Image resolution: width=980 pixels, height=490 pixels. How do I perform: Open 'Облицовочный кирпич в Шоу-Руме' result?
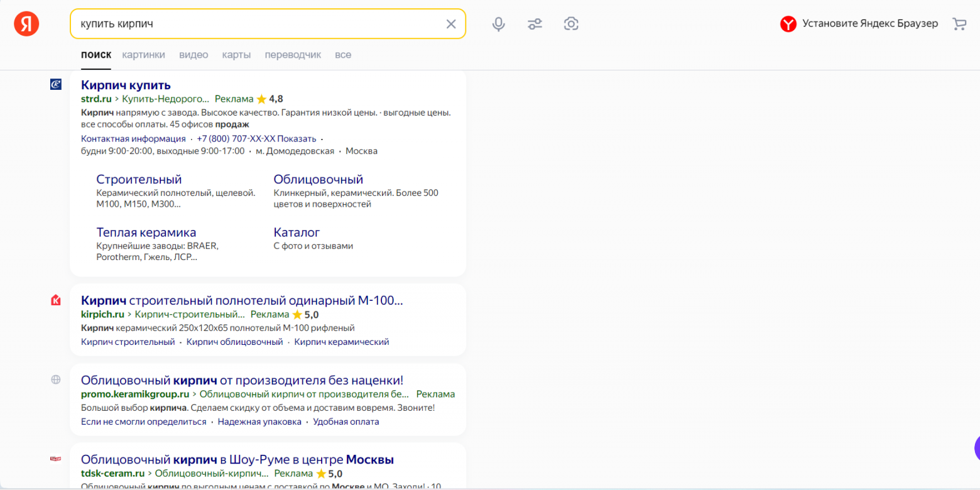pos(237,460)
